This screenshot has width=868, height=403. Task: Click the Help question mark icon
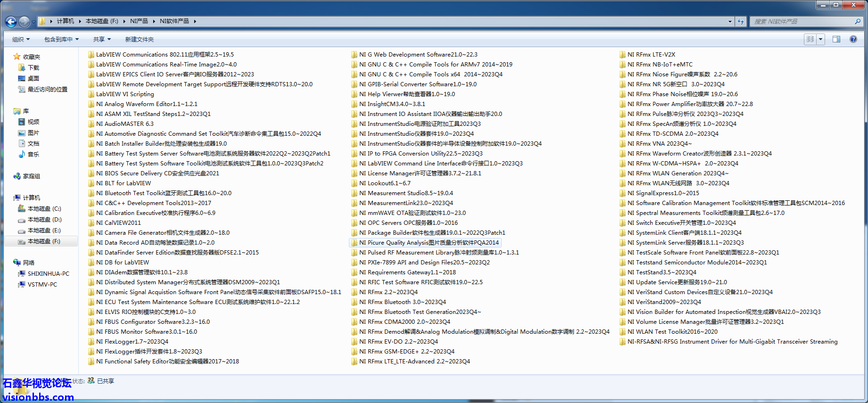853,39
